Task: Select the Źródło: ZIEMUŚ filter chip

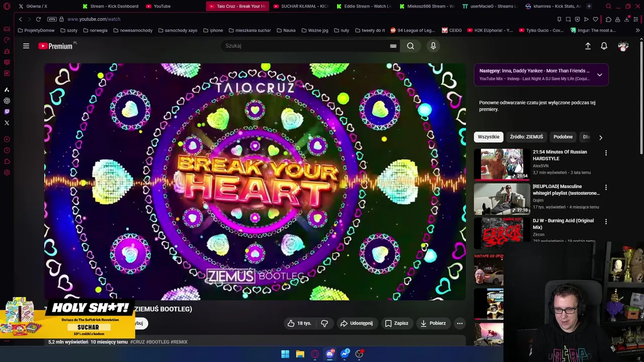Action: 526,137
